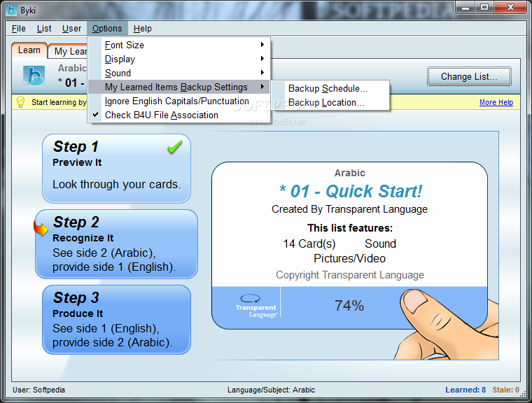This screenshot has width=532, height=403.
Task: Click the Learned: 8 status entry
Action: (465, 390)
